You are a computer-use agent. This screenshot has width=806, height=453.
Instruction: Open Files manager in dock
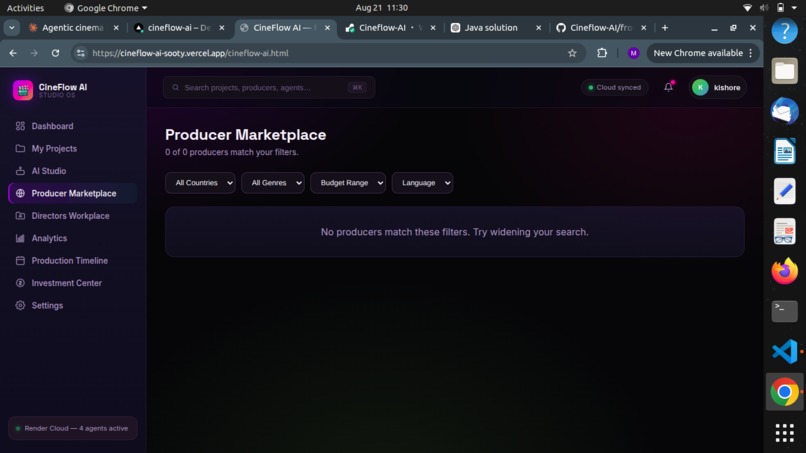click(x=784, y=71)
